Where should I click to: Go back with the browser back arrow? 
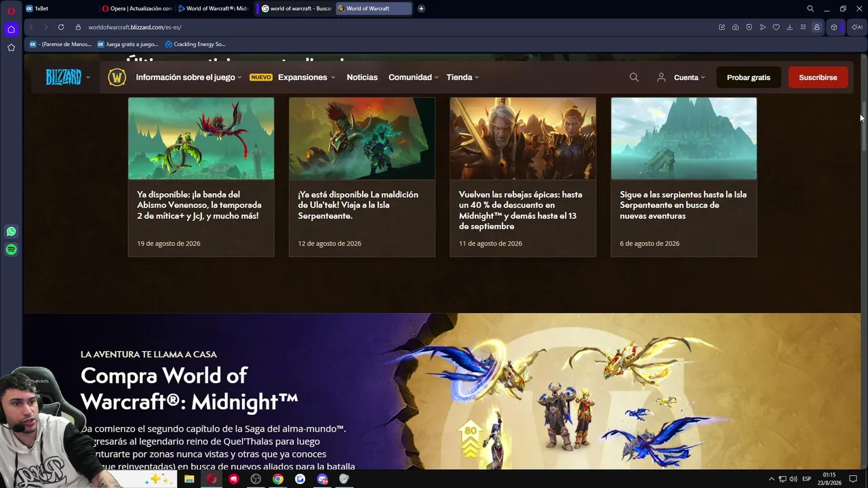pos(31,27)
